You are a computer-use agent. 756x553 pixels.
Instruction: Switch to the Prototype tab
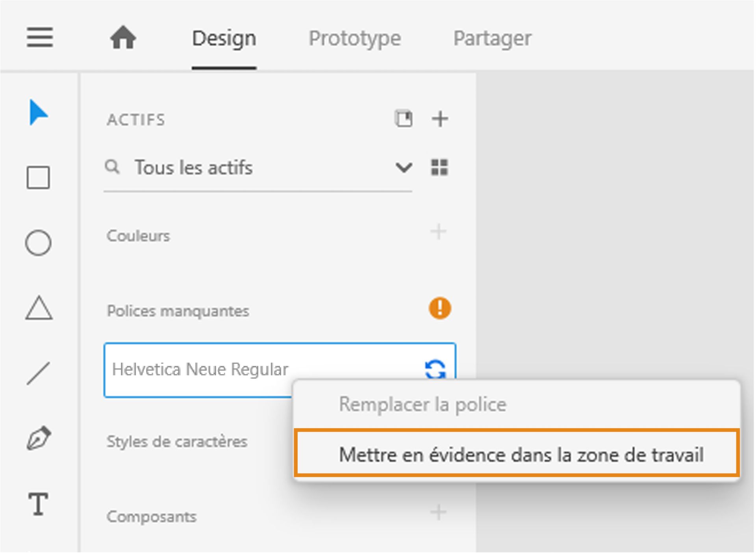coord(354,38)
